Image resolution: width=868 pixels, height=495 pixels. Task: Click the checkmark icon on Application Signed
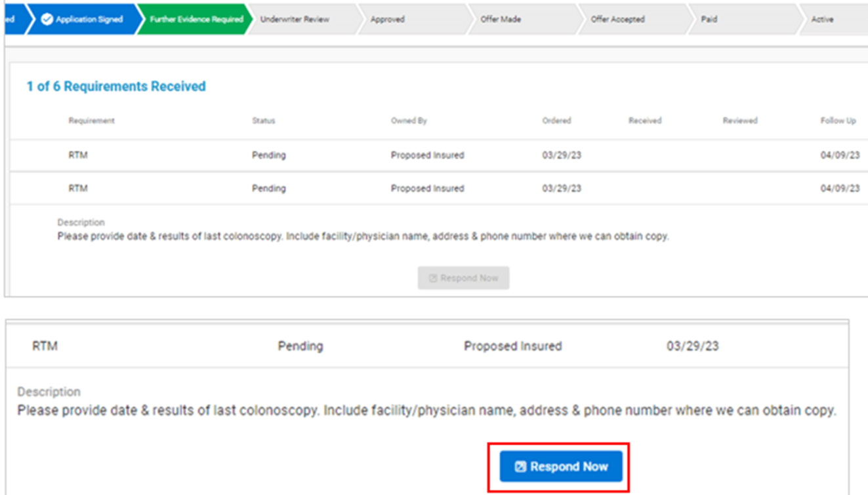click(47, 20)
